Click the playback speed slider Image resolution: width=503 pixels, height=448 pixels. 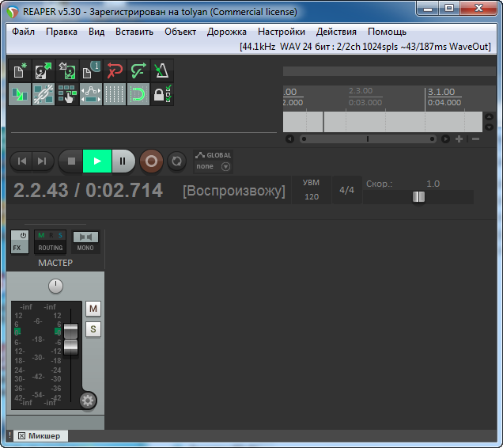[x=418, y=196]
